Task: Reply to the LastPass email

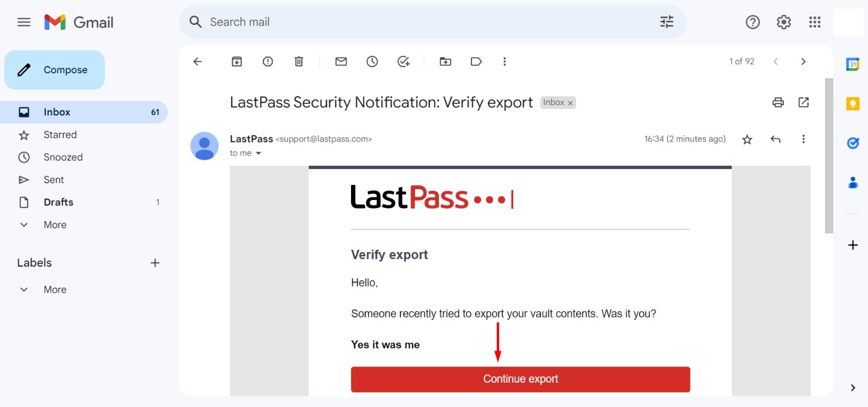Action: point(776,139)
